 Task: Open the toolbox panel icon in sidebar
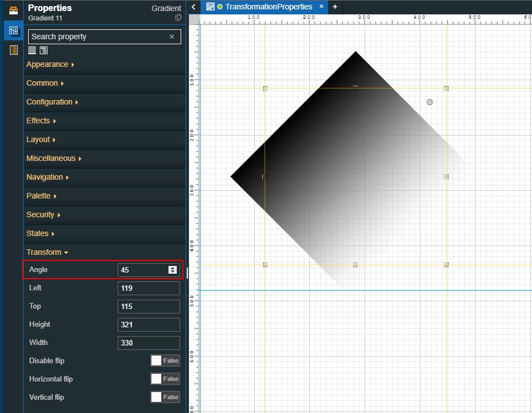[13, 10]
